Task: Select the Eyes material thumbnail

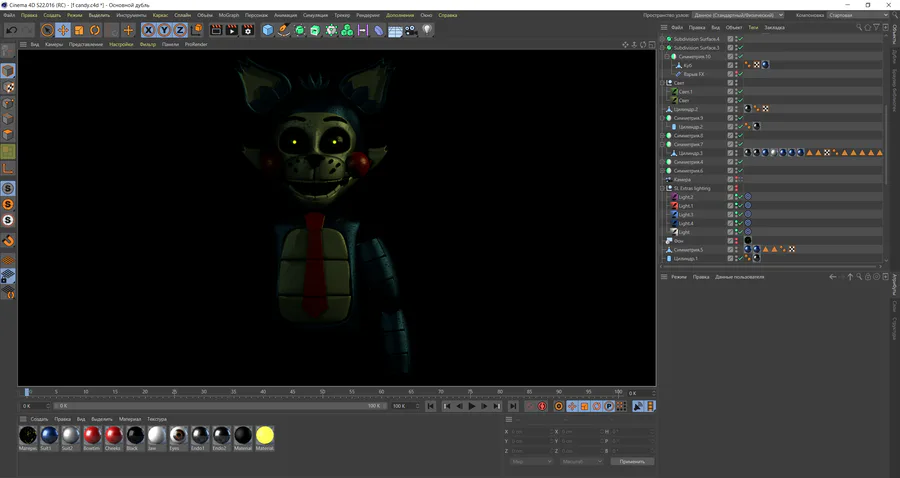Action: click(x=178, y=436)
